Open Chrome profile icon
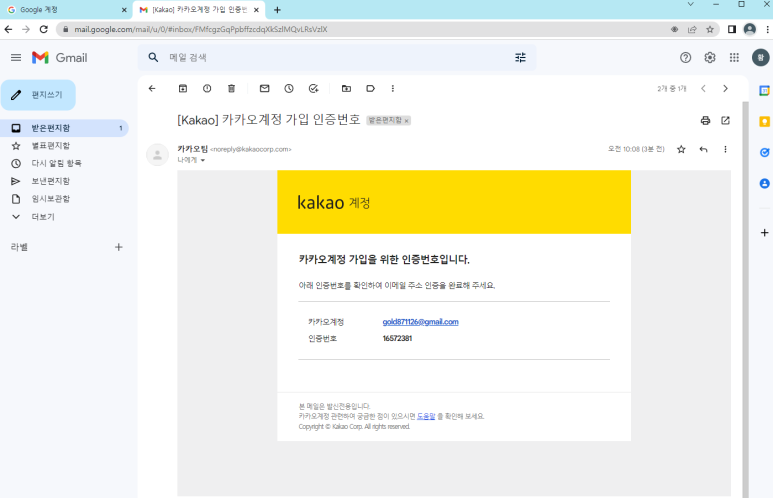This screenshot has width=773, height=498. coord(750,30)
